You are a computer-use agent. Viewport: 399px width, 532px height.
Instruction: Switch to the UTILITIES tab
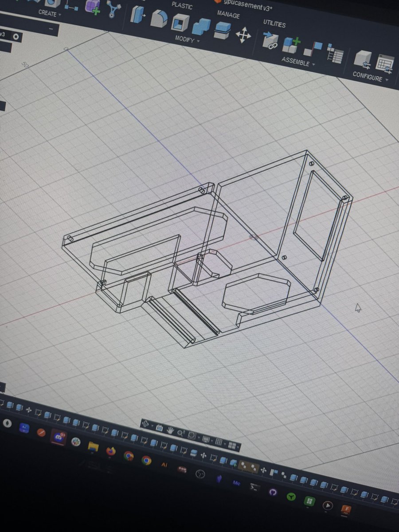click(274, 23)
